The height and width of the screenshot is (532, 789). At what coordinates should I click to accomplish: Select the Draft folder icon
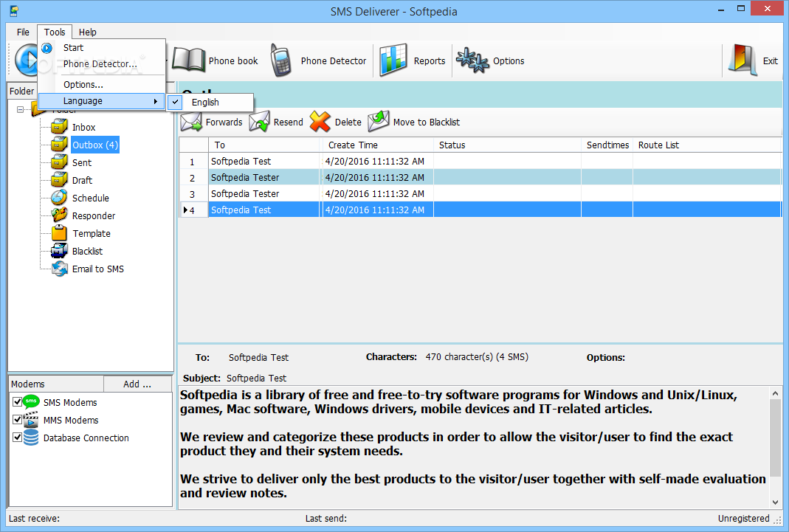[59, 180]
